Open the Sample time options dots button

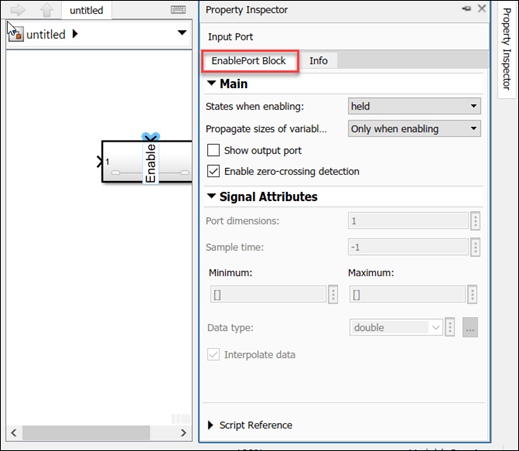coord(475,247)
